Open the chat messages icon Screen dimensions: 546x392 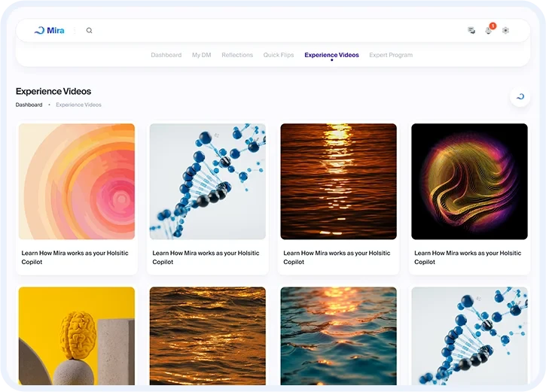tap(471, 31)
